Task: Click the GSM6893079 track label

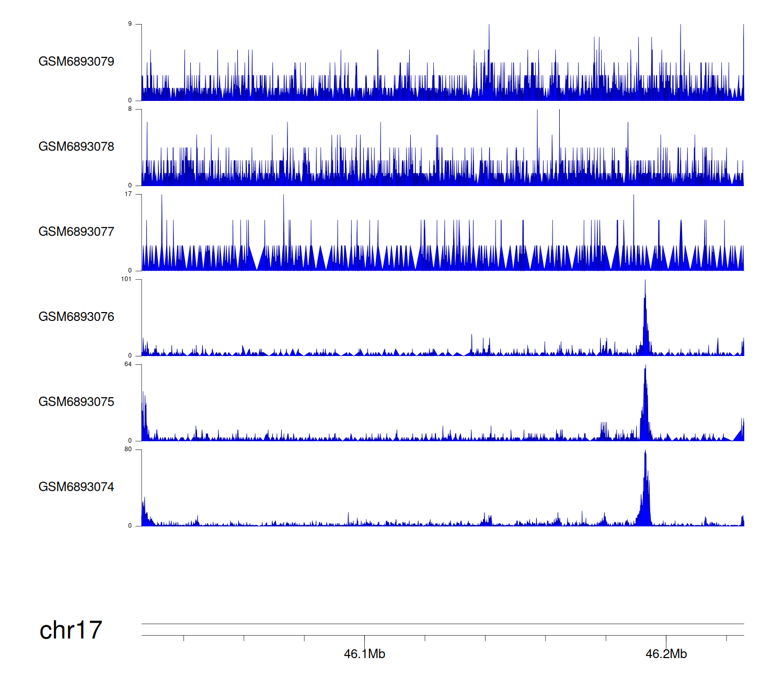Action: [x=76, y=62]
